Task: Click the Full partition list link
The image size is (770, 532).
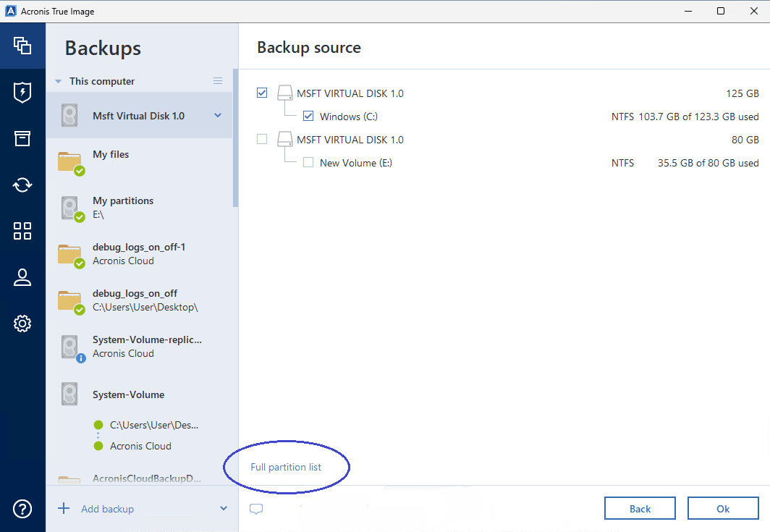Action: point(286,467)
